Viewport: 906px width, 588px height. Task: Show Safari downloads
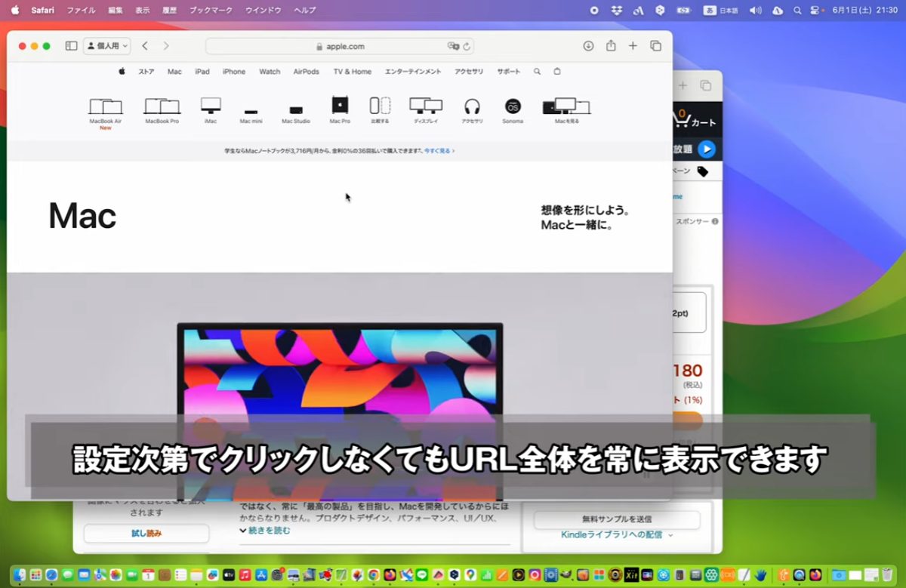tap(588, 46)
